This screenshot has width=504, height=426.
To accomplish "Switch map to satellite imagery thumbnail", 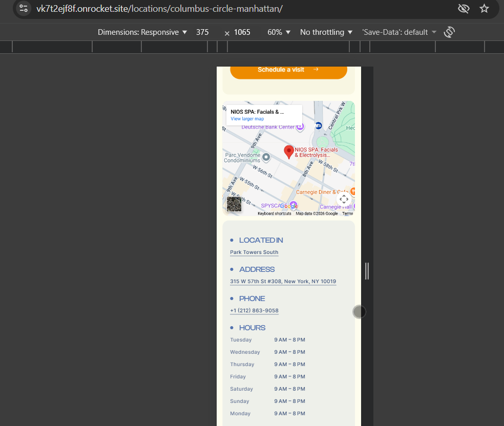I will (234, 204).
